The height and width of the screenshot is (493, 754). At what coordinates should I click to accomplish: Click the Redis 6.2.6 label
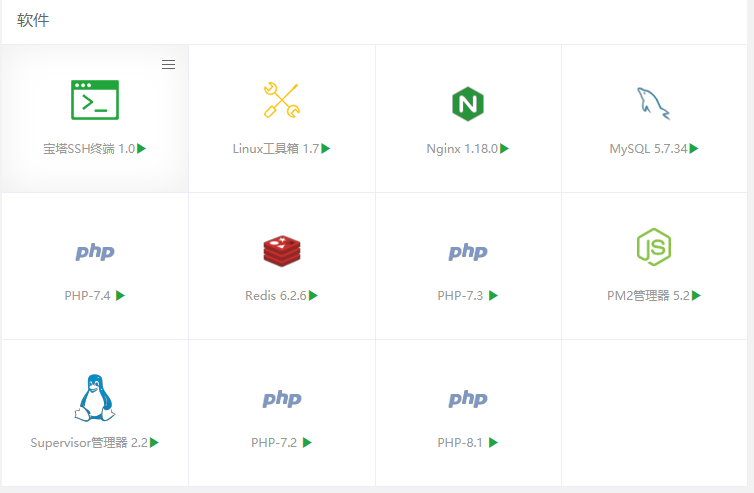pos(276,295)
